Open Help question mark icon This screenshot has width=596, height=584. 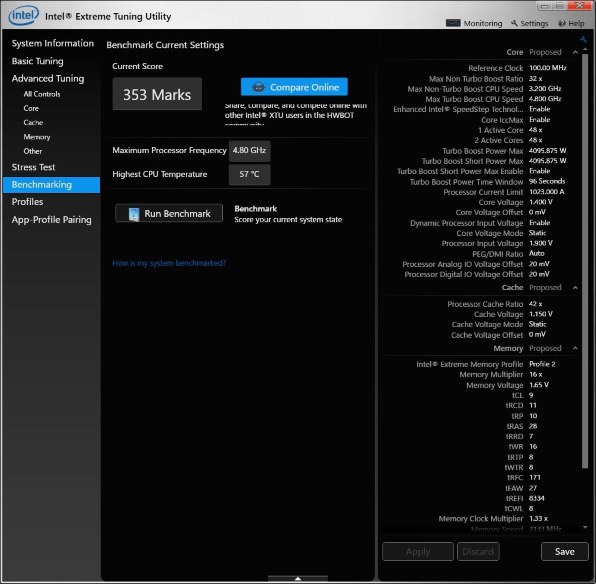pos(562,24)
